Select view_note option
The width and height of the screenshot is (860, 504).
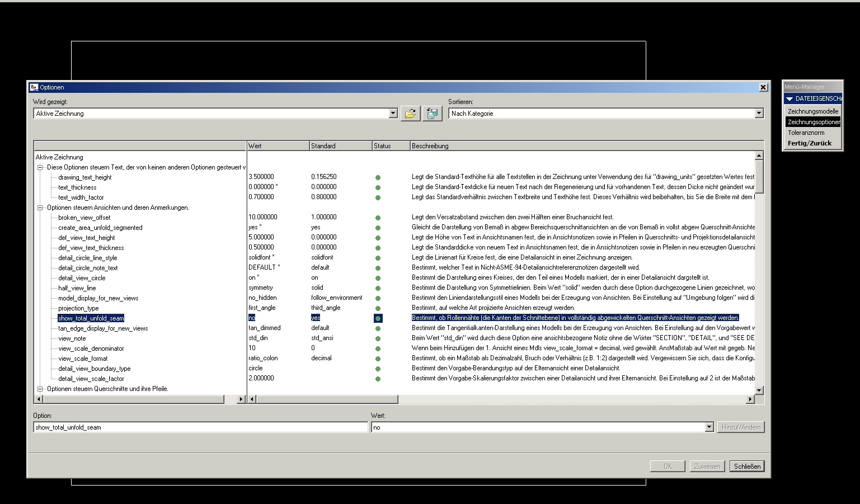pos(72,338)
